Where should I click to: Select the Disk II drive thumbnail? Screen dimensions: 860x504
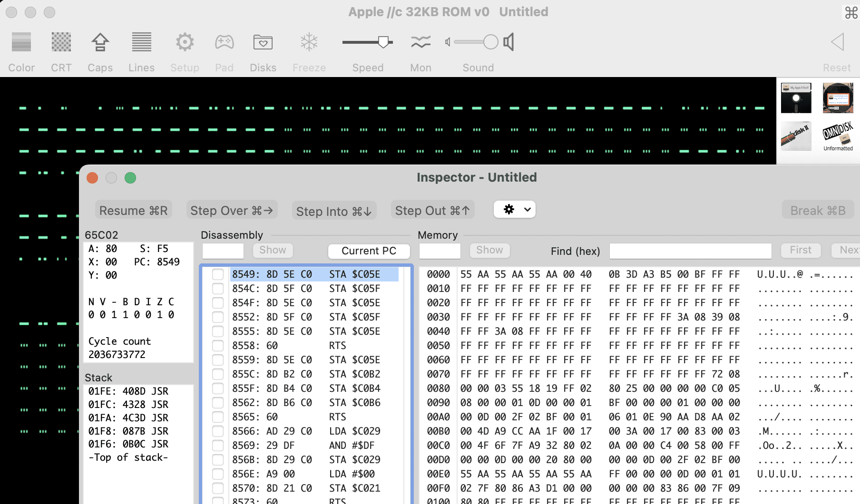pos(796,136)
